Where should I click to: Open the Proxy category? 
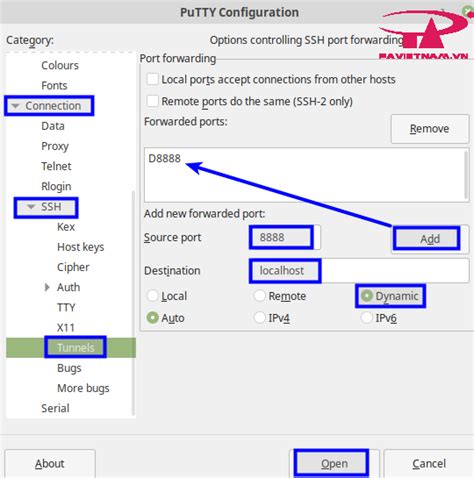pyautogui.click(x=55, y=146)
